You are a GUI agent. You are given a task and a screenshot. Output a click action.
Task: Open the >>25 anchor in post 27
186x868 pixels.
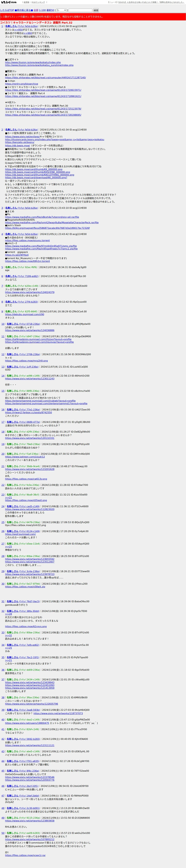coord(8,547)
